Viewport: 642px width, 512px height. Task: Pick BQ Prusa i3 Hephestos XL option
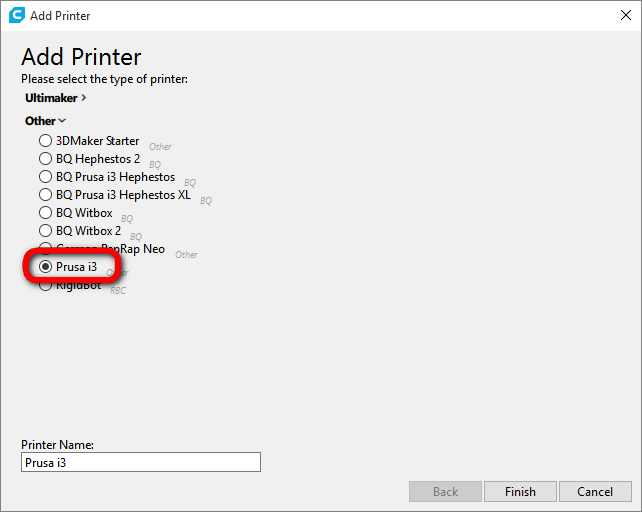click(x=46, y=195)
